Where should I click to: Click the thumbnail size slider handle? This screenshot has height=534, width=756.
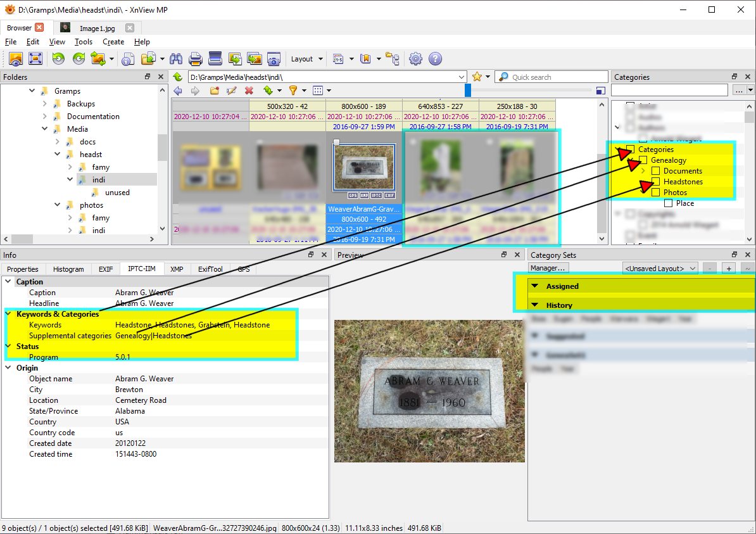pyautogui.click(x=468, y=91)
